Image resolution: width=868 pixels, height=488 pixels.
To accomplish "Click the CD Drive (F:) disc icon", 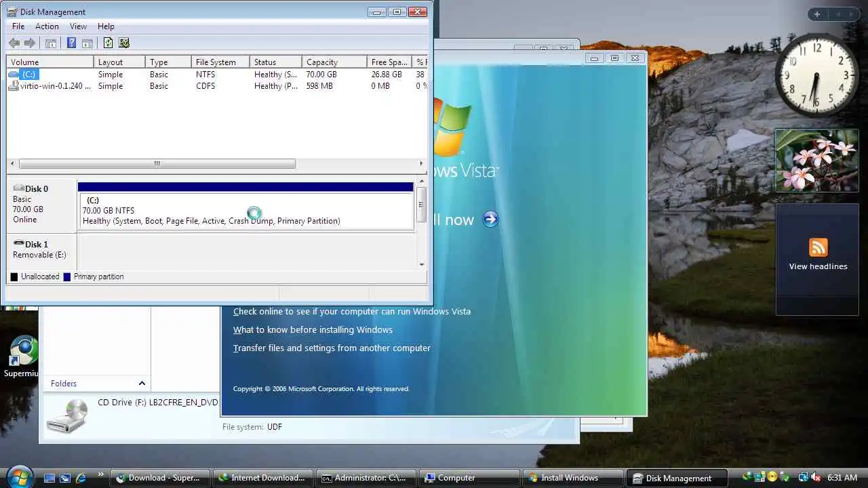I will (67, 415).
